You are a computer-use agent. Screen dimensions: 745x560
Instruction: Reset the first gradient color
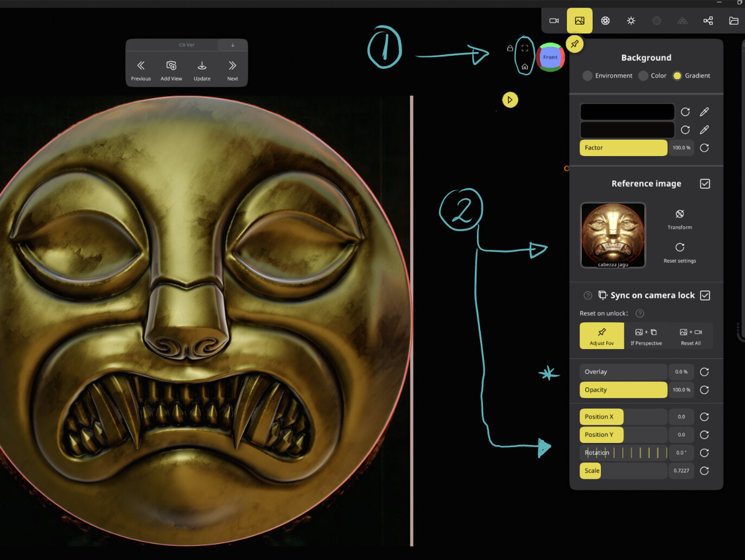pos(685,112)
